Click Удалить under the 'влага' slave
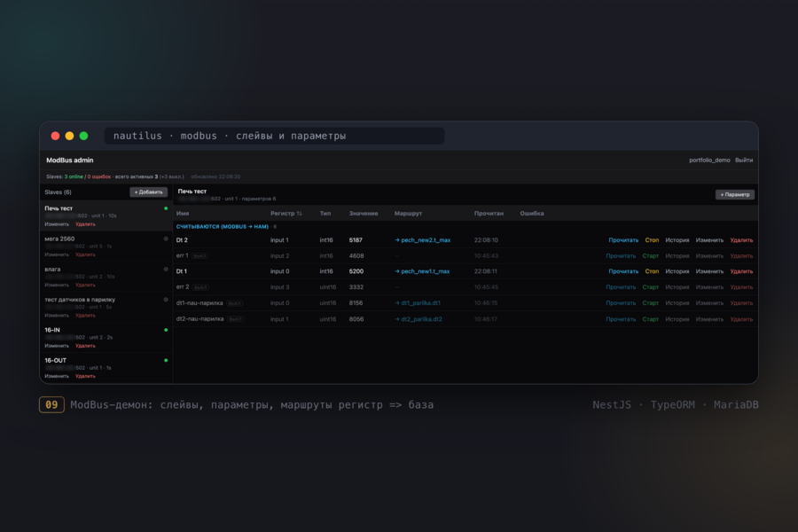The image size is (798, 532). tap(85, 286)
